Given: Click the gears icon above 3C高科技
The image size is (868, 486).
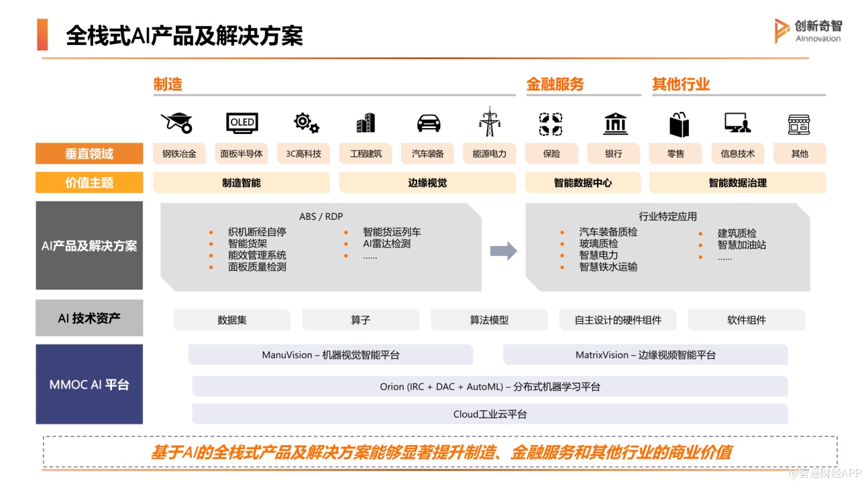Looking at the screenshot, I should coord(306,123).
